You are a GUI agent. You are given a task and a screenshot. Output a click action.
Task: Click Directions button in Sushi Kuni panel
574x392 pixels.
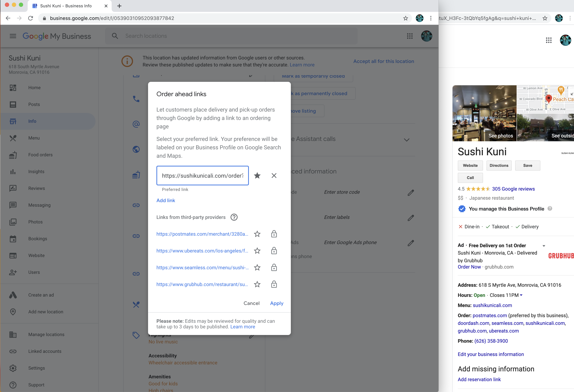pos(499,165)
